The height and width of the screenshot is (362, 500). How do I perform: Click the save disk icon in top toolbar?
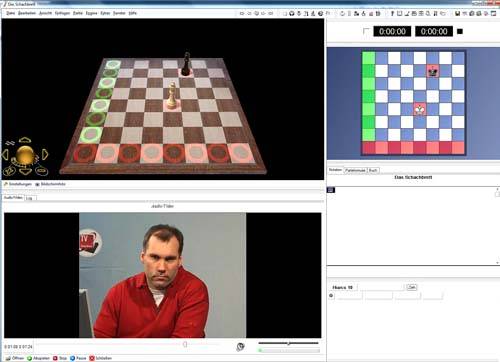coord(458,13)
